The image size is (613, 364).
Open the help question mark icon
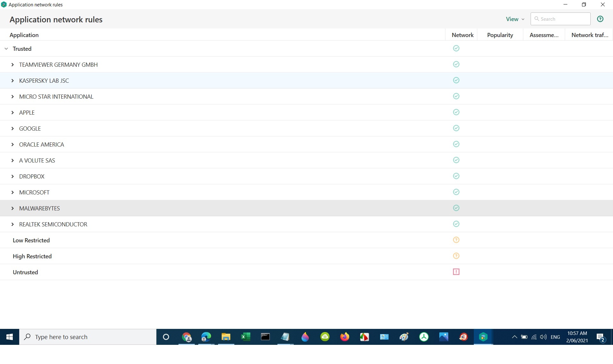click(x=600, y=19)
